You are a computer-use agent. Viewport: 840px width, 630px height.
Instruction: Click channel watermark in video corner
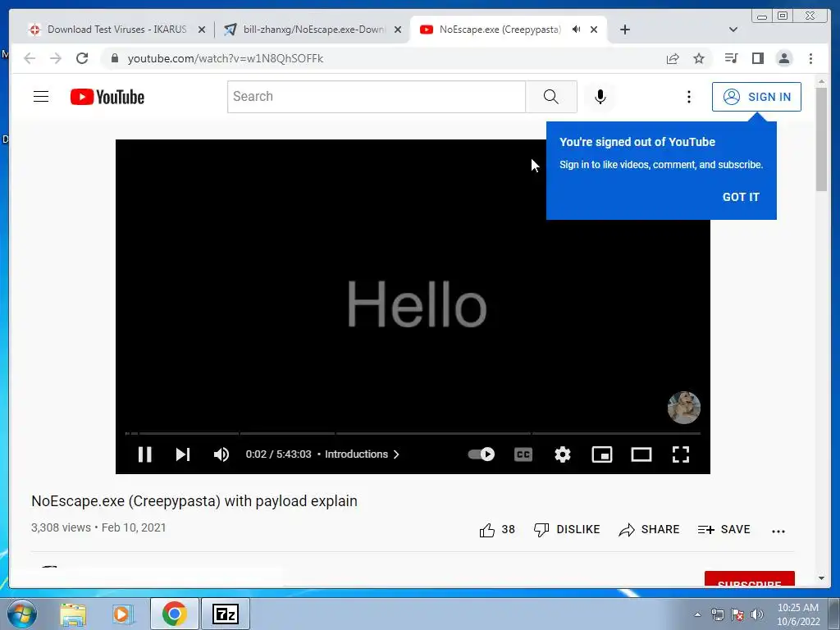tap(683, 407)
